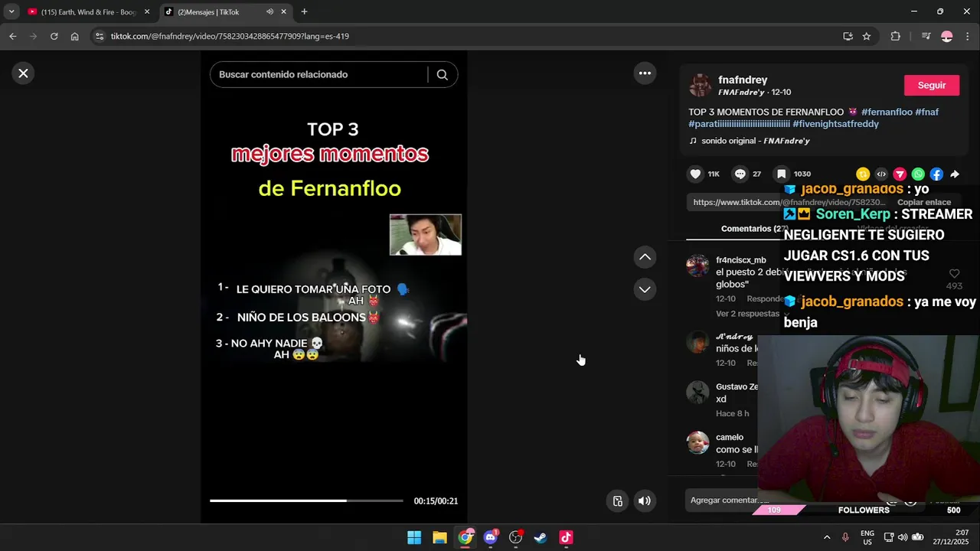Go to previous video with up arrow
The width and height of the screenshot is (980, 551).
(x=645, y=257)
